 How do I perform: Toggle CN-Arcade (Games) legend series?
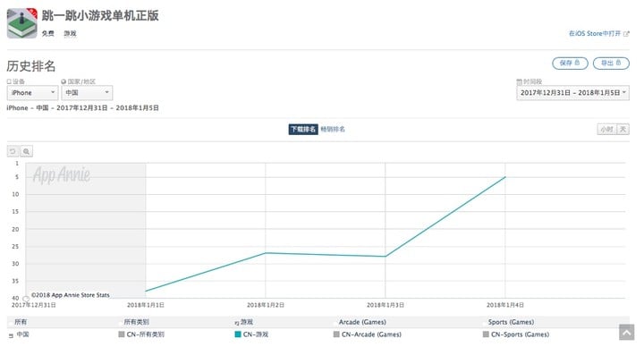[368, 334]
